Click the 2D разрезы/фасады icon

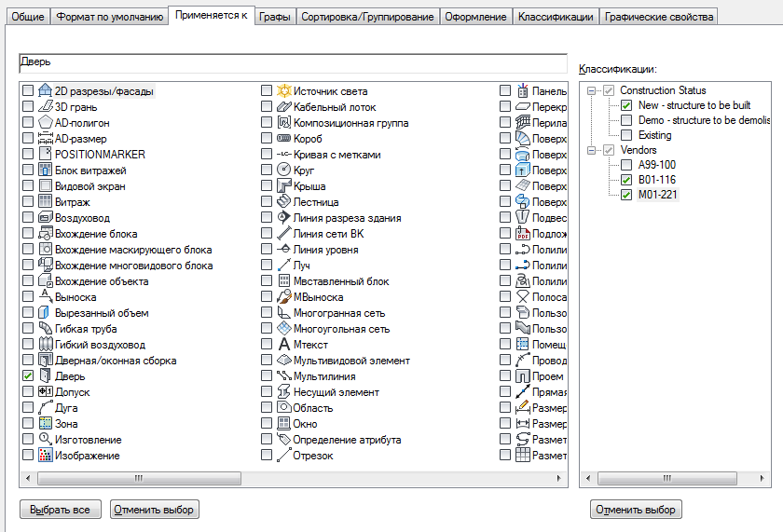46,90
